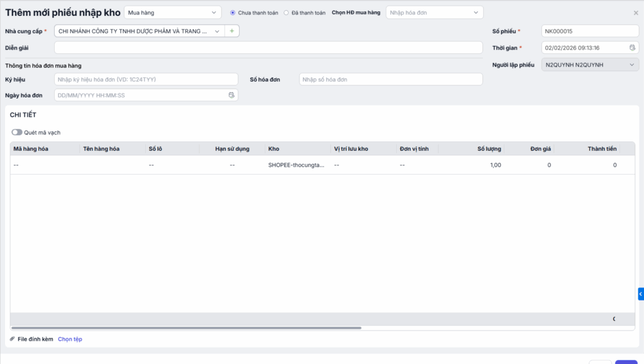The height and width of the screenshot is (364, 644).
Task: Click the Diễn giải input field
Action: (268, 48)
